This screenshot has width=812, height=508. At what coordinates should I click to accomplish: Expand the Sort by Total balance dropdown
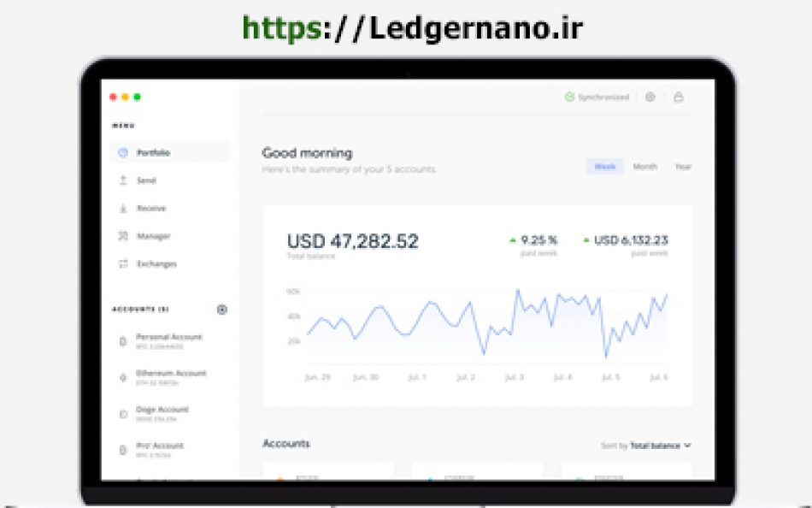[646, 446]
